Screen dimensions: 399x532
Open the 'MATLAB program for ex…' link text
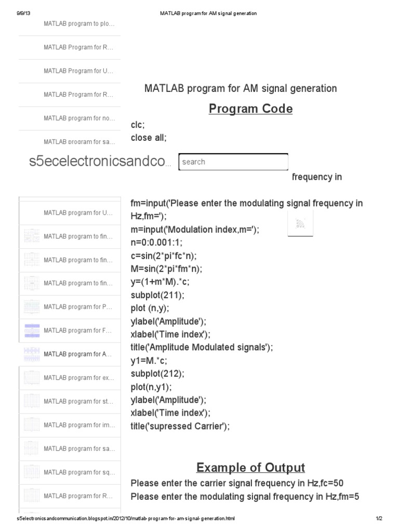[x=79, y=378]
